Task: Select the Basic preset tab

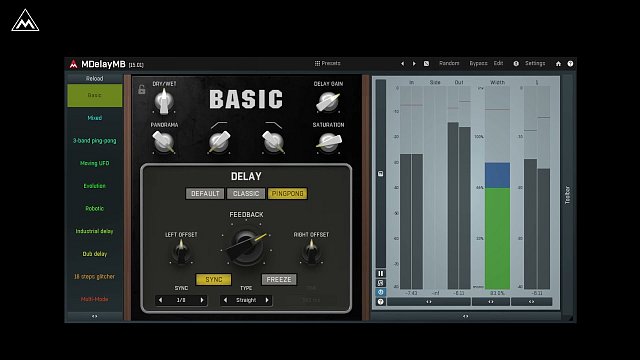Action: point(95,96)
